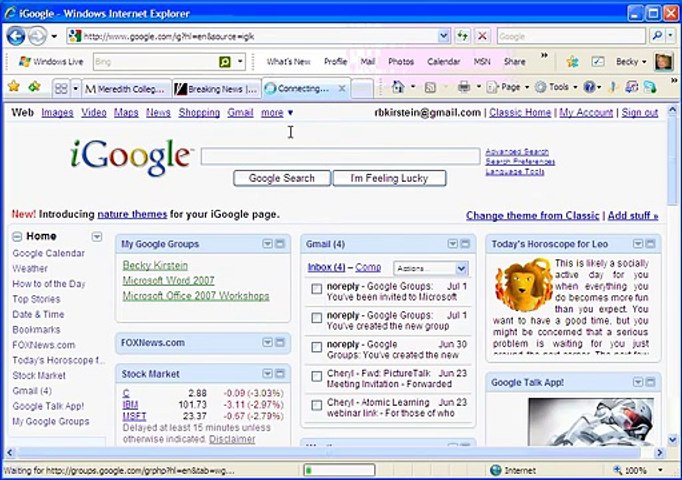This screenshot has height=480, width=682.
Task: Check the first noreply Jul 1 invited email checkbox
Action: (x=317, y=289)
